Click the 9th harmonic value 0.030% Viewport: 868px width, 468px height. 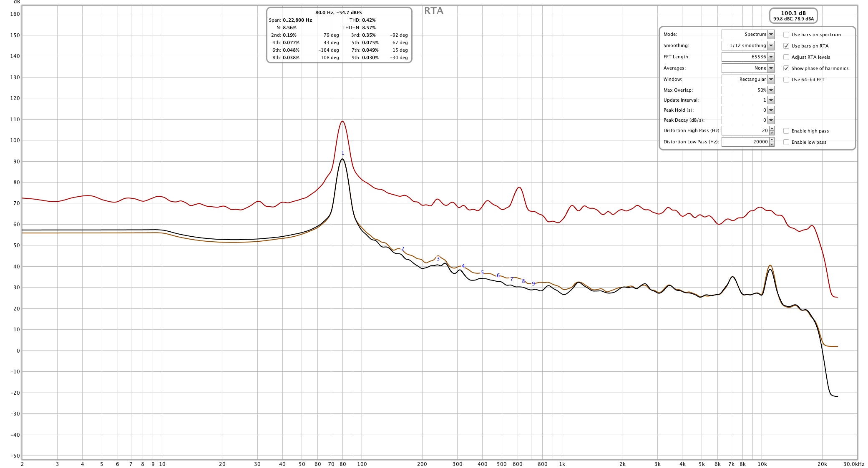[x=370, y=58]
